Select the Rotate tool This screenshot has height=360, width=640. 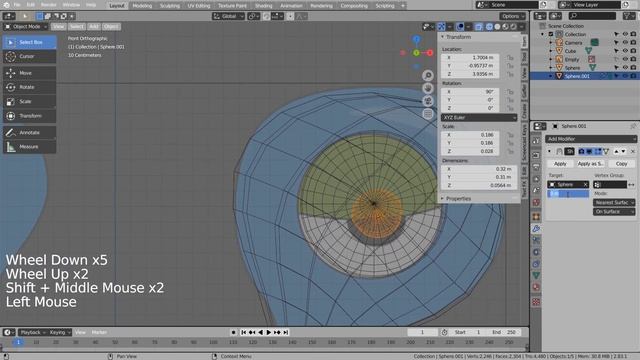[29, 87]
